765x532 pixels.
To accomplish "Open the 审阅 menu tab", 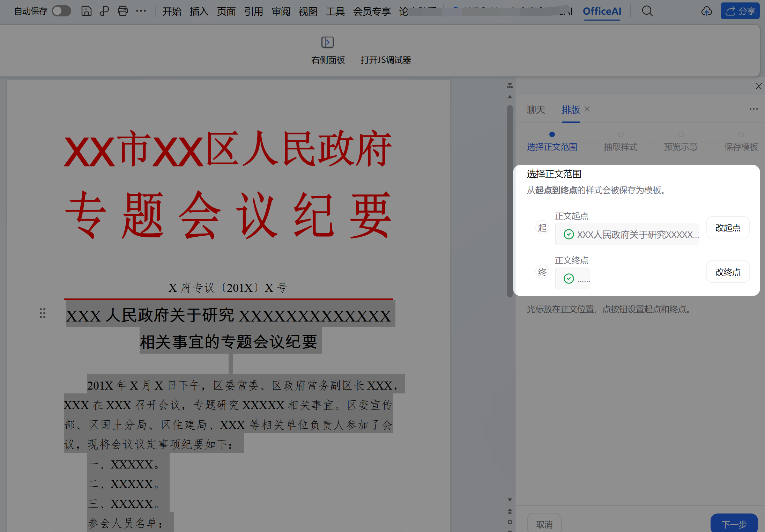I will 281,12.
